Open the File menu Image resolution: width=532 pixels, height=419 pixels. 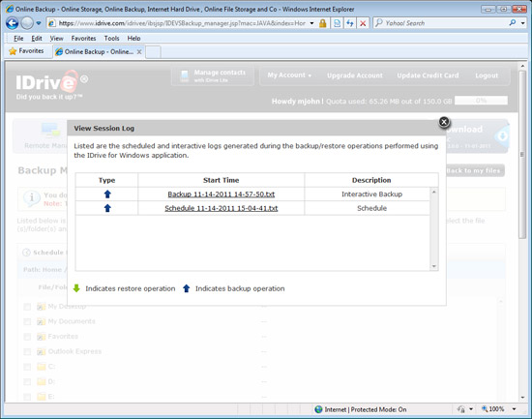point(18,39)
